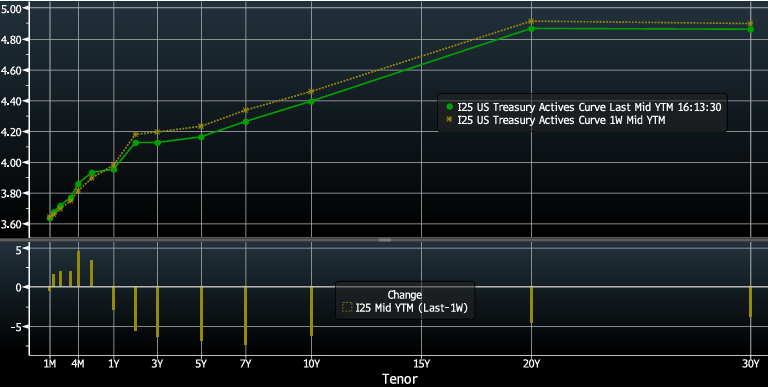
Task: Click the '3.80' yield axis value
Action: [x=10, y=194]
